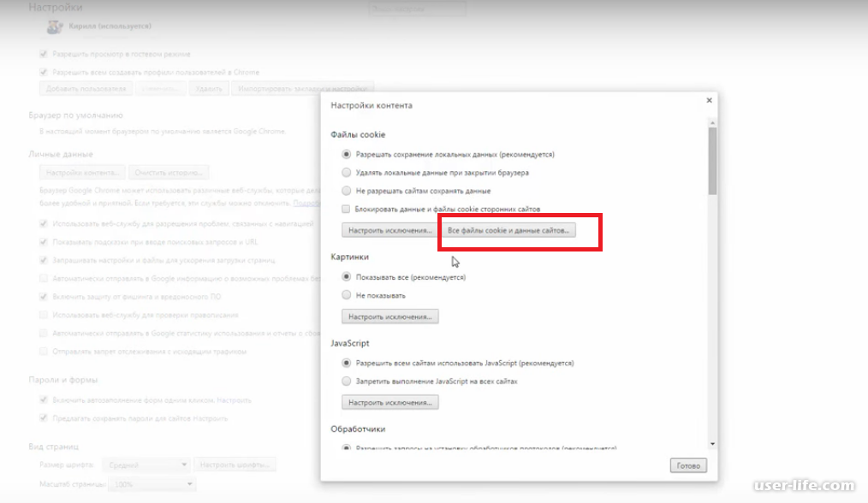Toggle Предлагать сохранять пароли для сайтов
Image resolution: width=868 pixels, height=503 pixels.
point(43,418)
